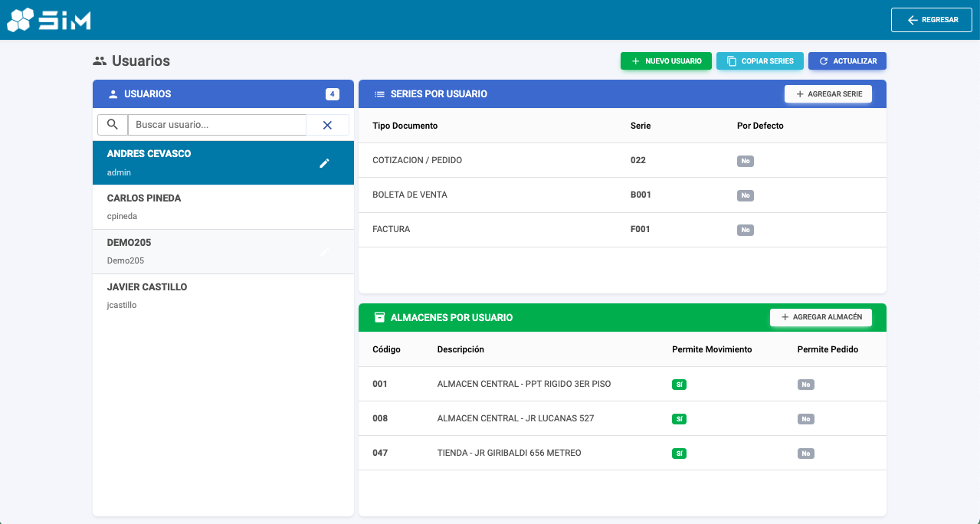
Task: Click the Código column header
Action: [x=386, y=349]
